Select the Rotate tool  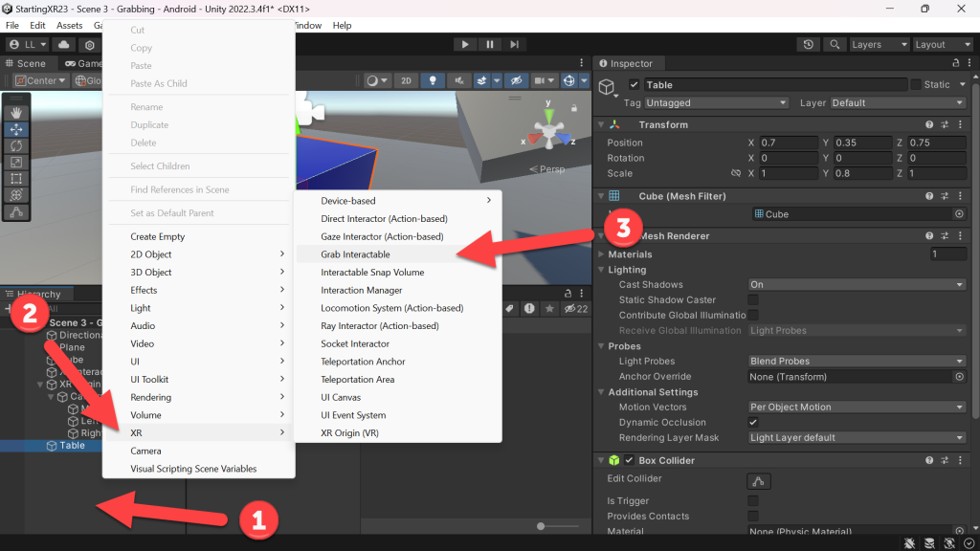coord(16,145)
